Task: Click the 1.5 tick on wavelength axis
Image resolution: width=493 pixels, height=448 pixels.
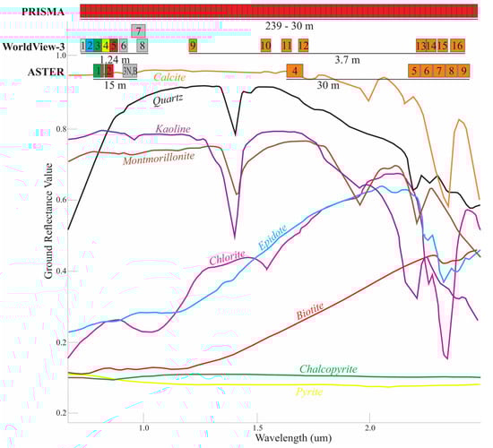Action: [257, 428]
